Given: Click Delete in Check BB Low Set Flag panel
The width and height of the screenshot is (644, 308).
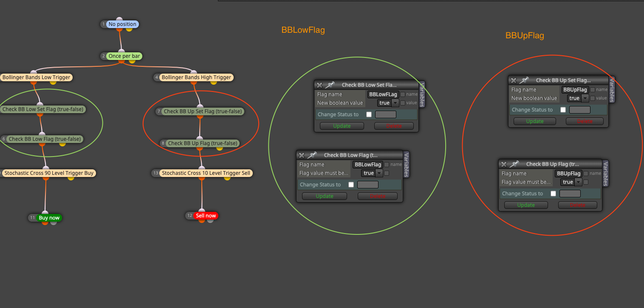Looking at the screenshot, I should (x=394, y=126).
